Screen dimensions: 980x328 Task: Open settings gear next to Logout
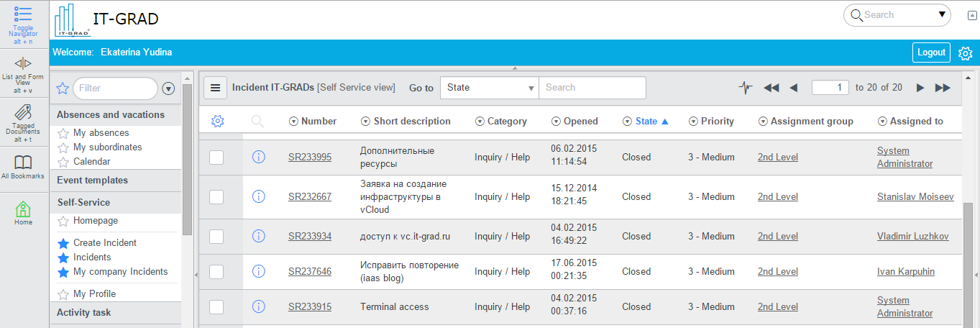(x=965, y=53)
